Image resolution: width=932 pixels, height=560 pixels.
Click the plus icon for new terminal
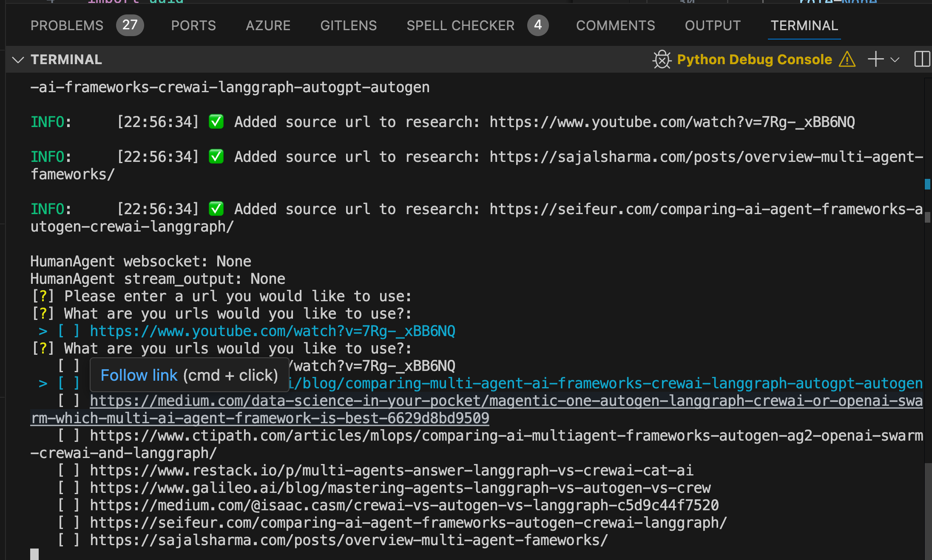875,59
